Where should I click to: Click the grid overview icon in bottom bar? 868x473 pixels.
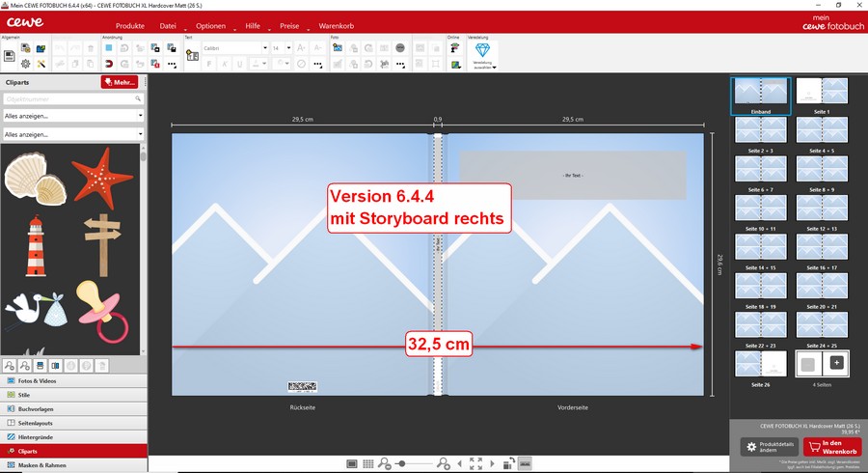click(368, 464)
